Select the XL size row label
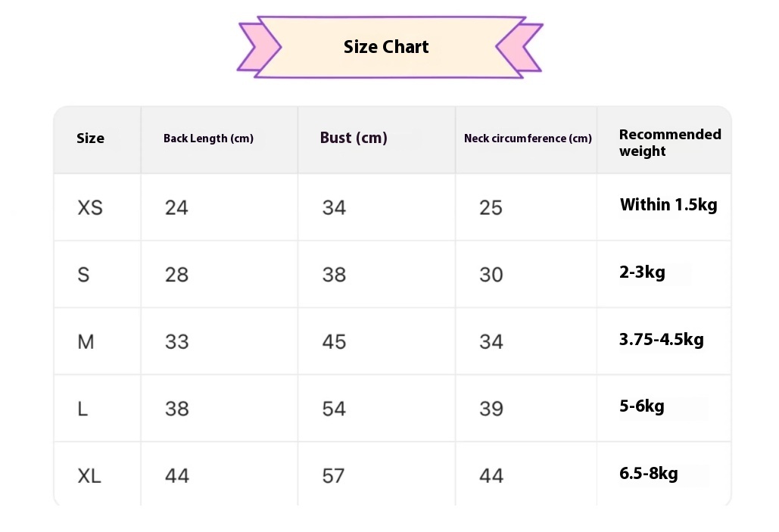779x532 pixels. (89, 476)
